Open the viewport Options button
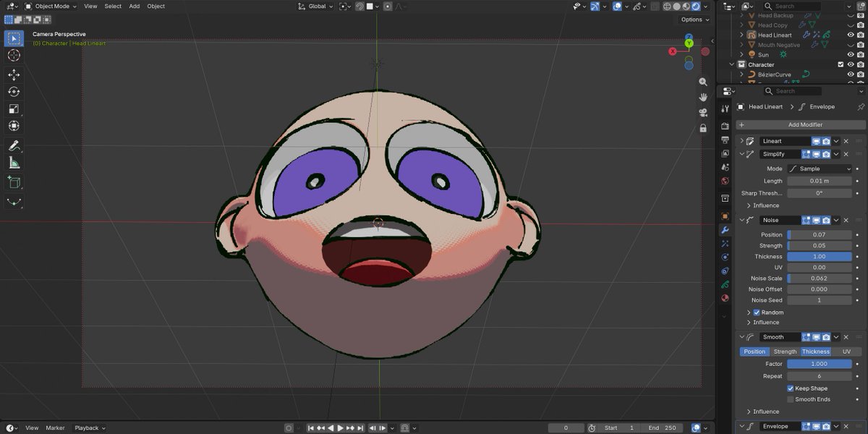 (694, 20)
